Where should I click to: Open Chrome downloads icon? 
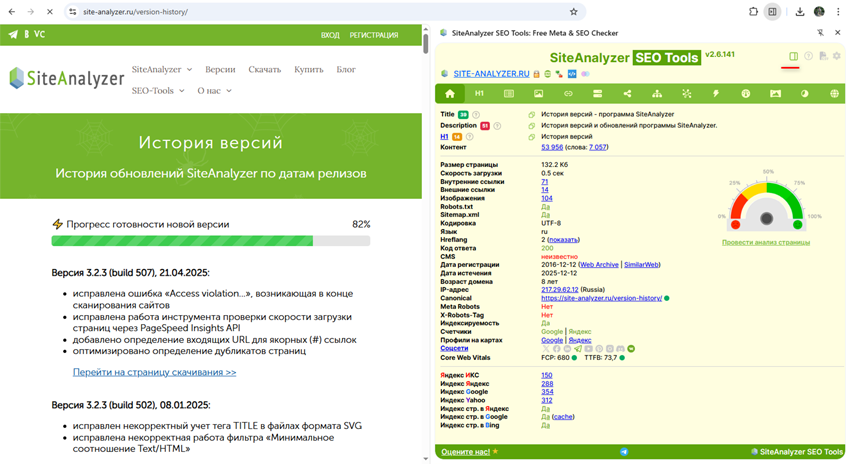(800, 11)
